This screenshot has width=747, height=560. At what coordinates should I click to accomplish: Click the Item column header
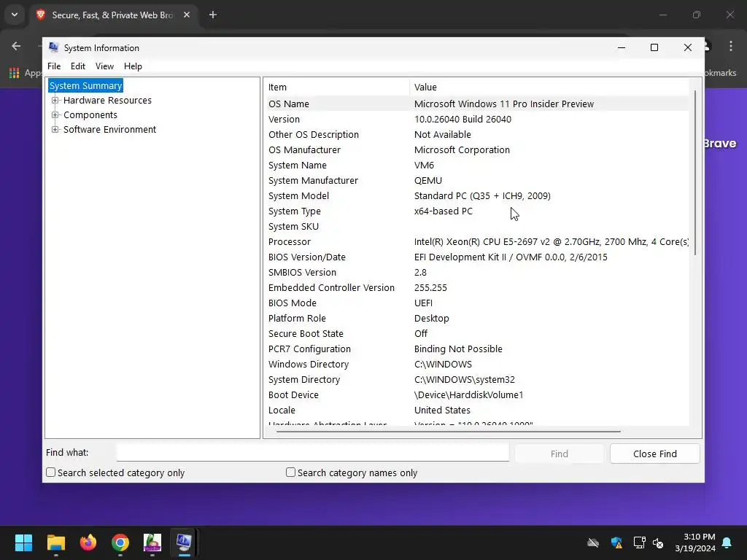coord(337,87)
